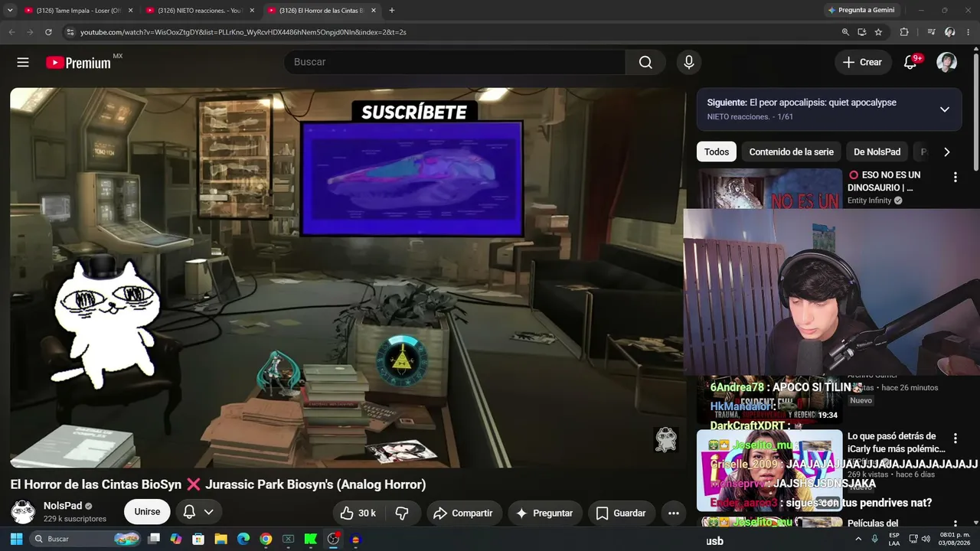This screenshot has width=980, height=551.
Task: Open the volume control in system tray
Action: 926,539
